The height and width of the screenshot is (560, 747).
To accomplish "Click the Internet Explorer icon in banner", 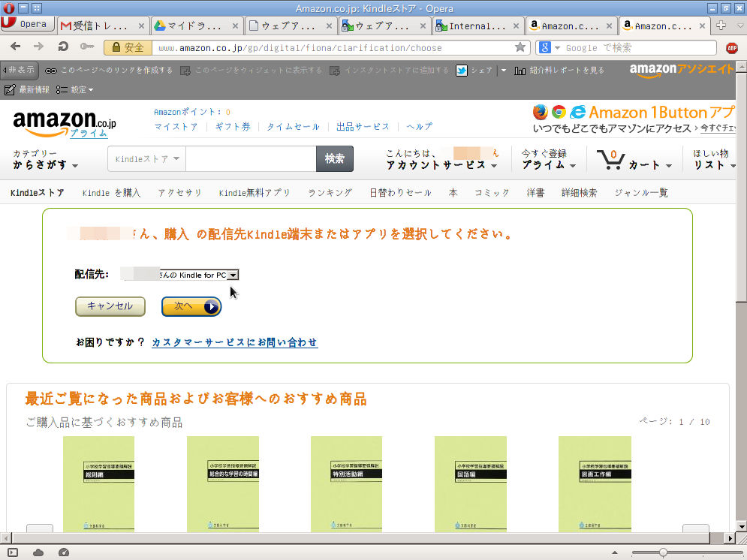I will point(578,112).
